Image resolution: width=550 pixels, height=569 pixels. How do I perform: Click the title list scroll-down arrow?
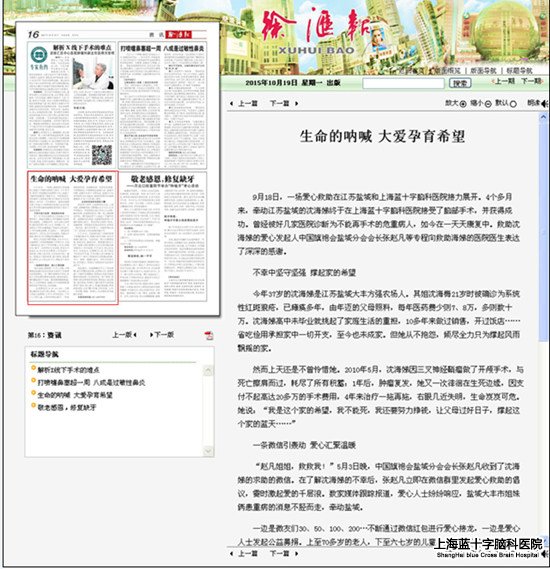[208, 451]
